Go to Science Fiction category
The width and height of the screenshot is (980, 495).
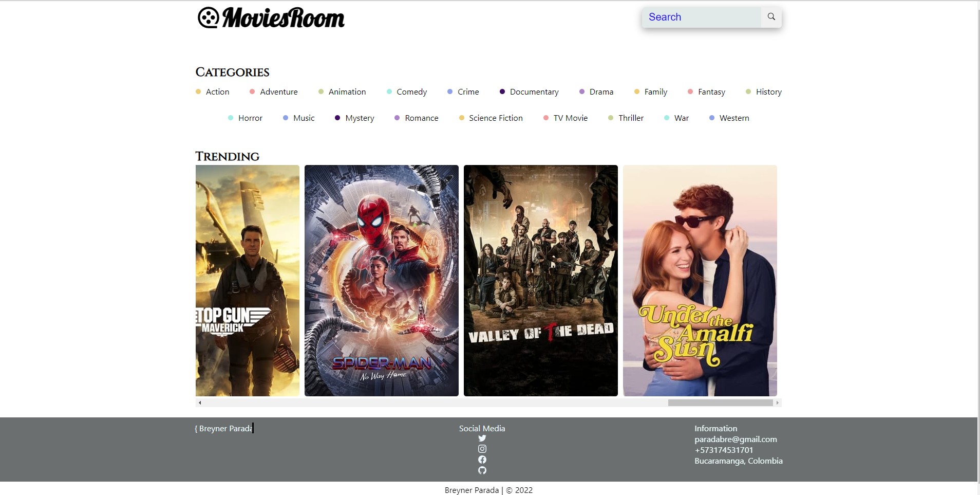click(x=491, y=118)
